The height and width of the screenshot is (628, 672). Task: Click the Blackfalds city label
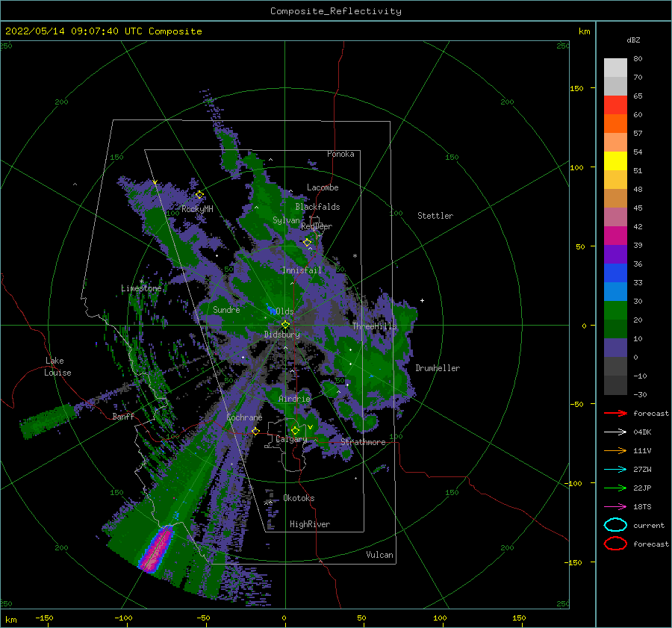point(317,207)
